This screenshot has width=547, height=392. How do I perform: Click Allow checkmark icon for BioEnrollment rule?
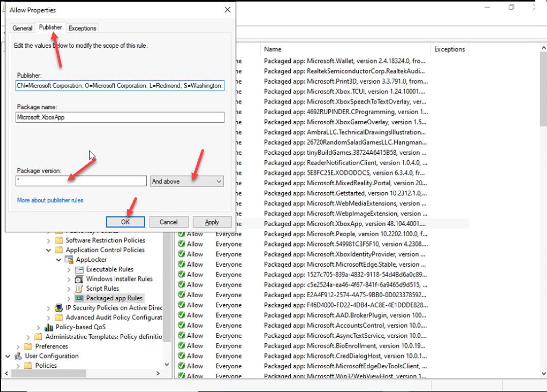click(182, 346)
